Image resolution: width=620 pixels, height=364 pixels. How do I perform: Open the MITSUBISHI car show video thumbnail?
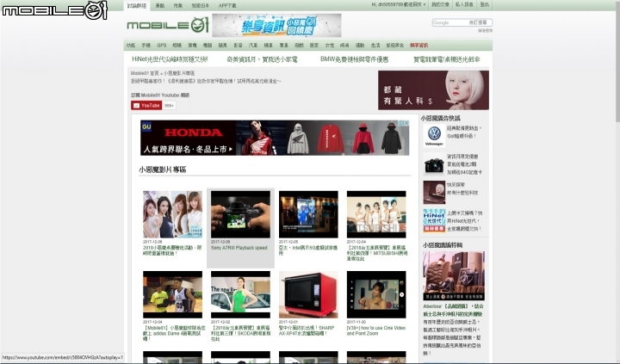point(376,214)
